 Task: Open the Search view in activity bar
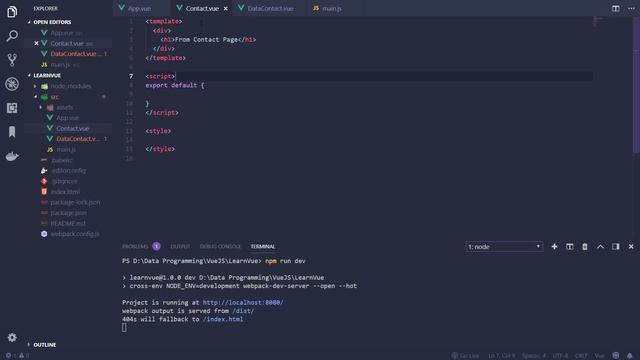(12, 36)
